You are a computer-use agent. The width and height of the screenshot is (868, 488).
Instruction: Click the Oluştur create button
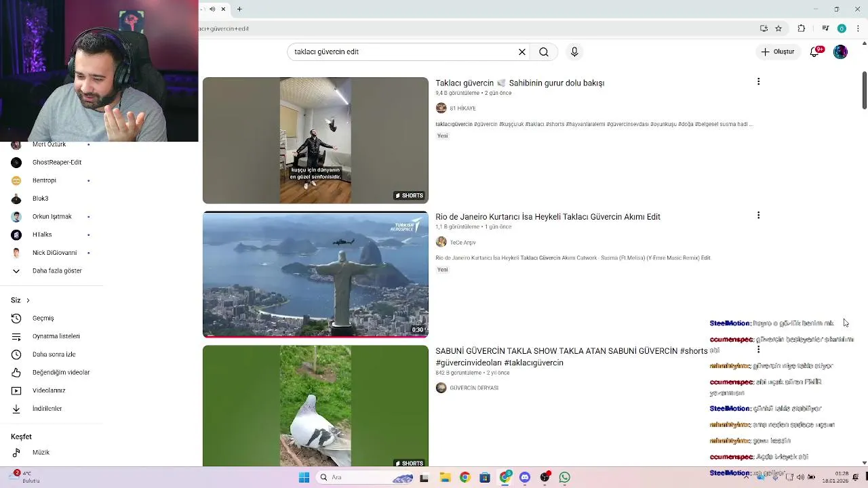tap(777, 52)
